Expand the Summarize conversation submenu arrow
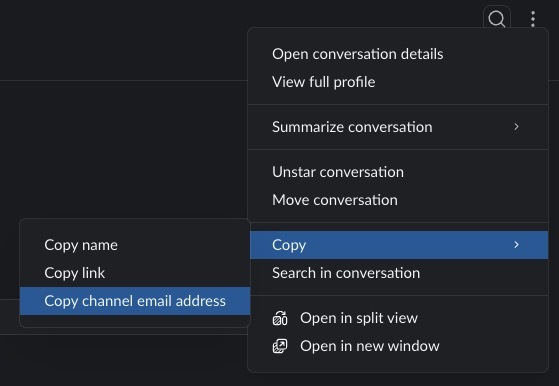559x386 pixels. pyautogui.click(x=516, y=127)
